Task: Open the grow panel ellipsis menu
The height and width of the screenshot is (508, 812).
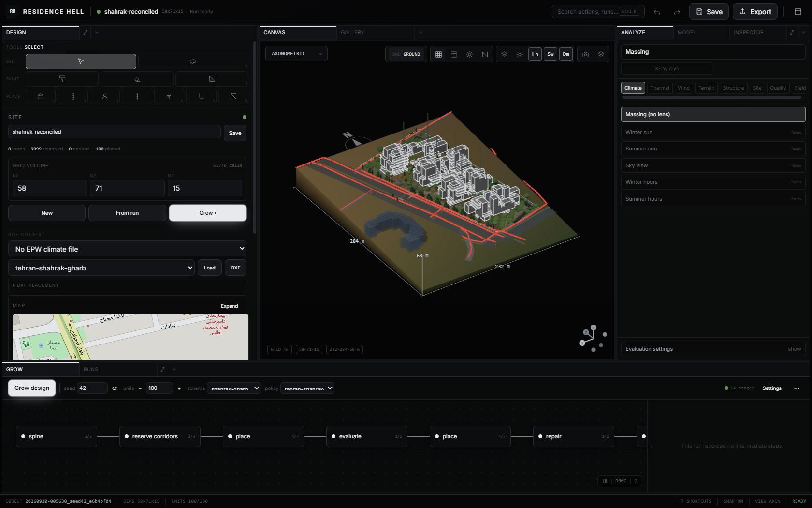Action: (797, 388)
